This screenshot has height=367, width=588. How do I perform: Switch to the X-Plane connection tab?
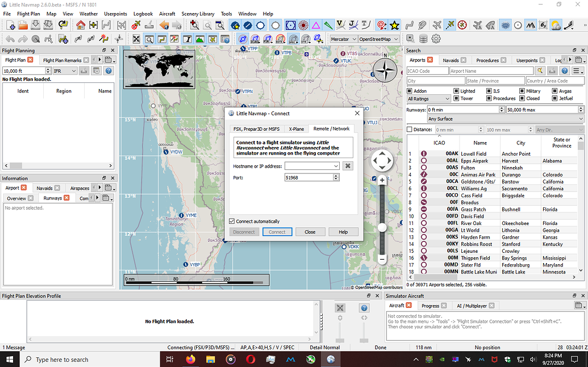(296, 129)
